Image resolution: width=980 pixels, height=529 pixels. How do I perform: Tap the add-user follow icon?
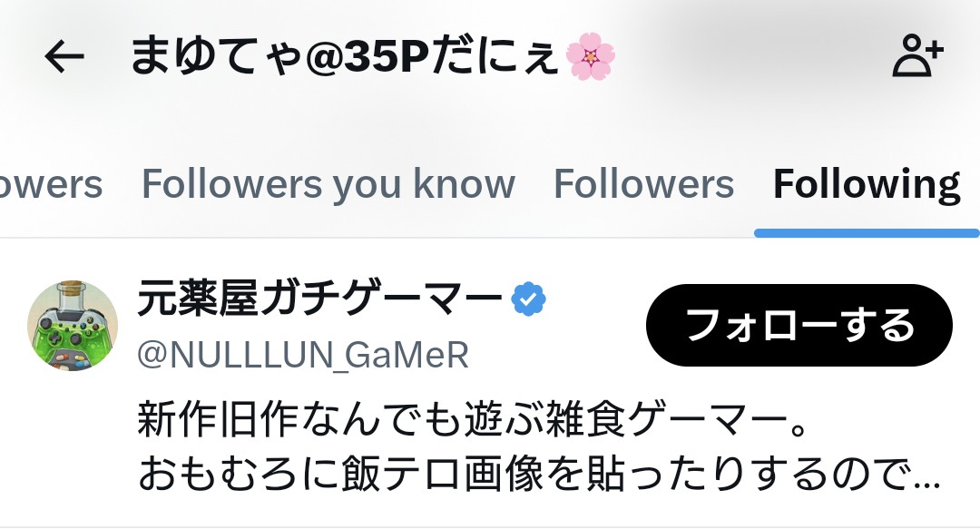916,56
